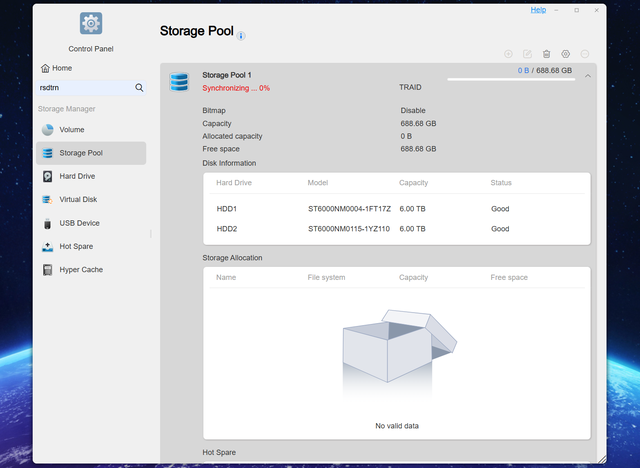The image size is (640, 468).
Task: Click the delete storage pool trash icon
Action: pyautogui.click(x=547, y=54)
